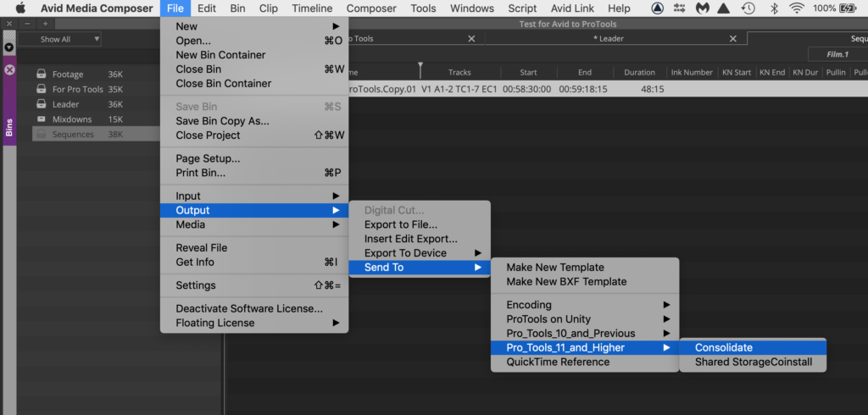Click the Leader bin icon

point(41,104)
